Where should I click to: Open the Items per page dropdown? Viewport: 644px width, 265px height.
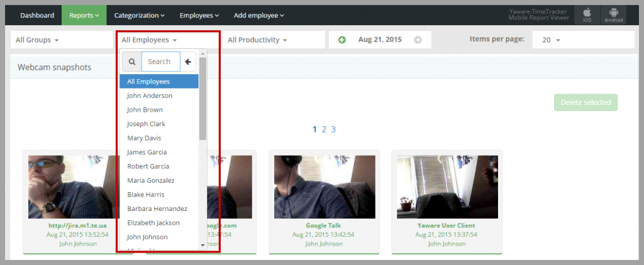584,40
